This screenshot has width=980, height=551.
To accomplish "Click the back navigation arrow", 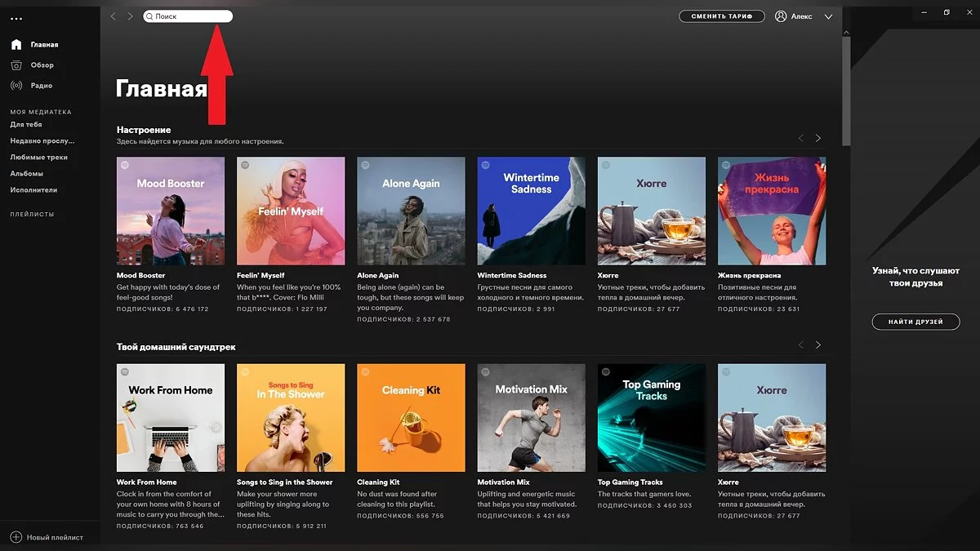I will tap(114, 16).
